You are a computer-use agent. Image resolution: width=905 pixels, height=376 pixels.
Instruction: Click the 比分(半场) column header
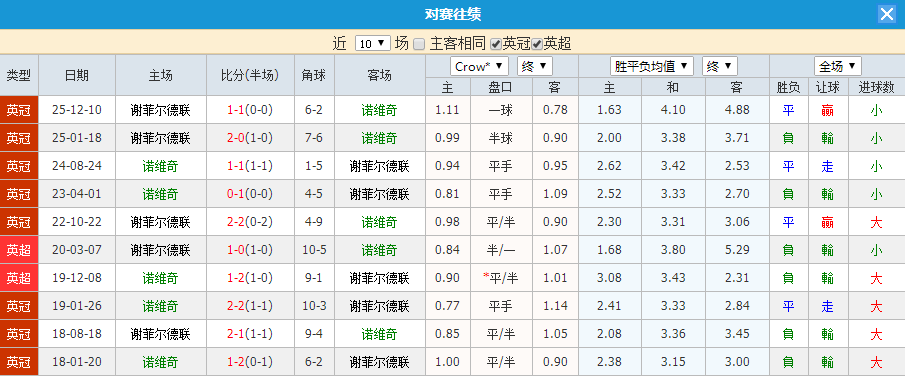tap(250, 75)
